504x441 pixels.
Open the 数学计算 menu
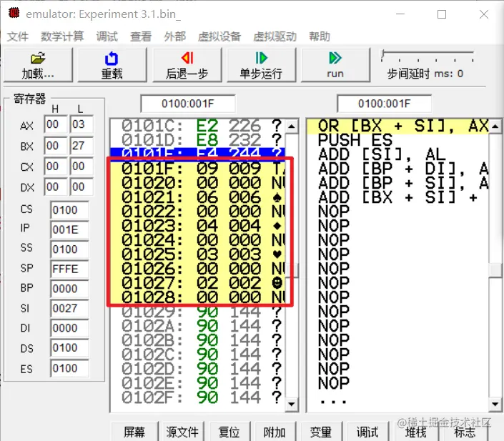pos(62,36)
